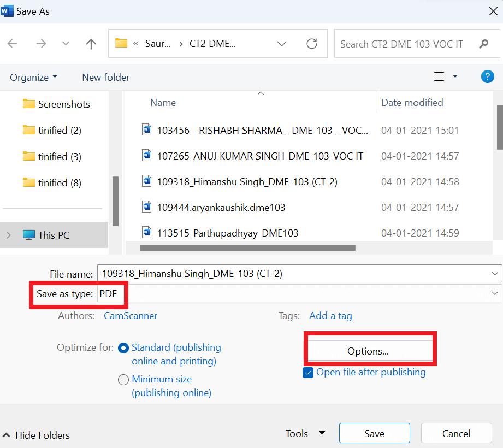Expand the address bar path dropdown

click(x=281, y=44)
